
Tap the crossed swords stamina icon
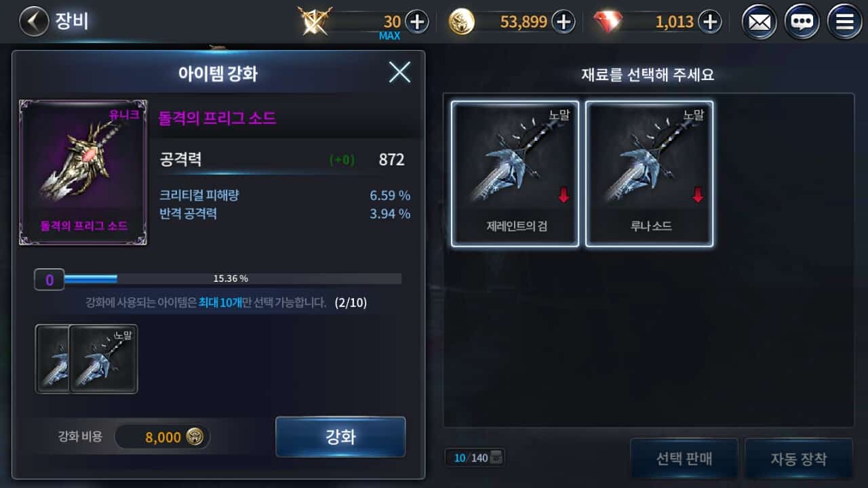tap(315, 21)
